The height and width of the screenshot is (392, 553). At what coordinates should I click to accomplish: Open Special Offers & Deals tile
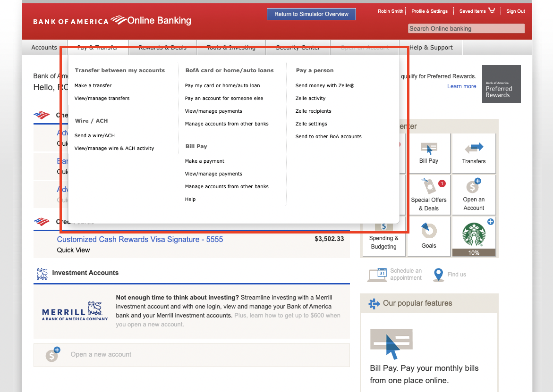click(428, 195)
